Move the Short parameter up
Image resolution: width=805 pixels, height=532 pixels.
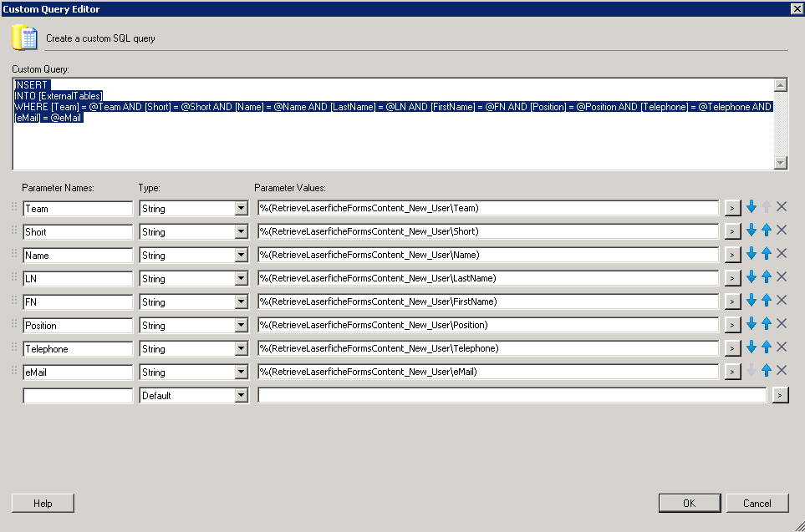click(767, 231)
